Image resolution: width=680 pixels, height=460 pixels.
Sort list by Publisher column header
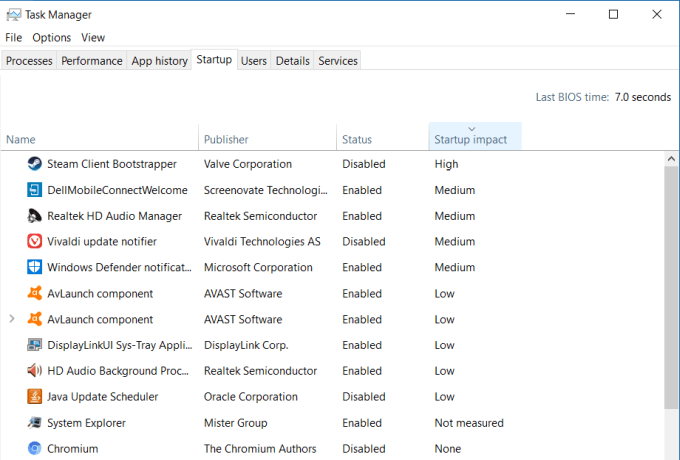pos(226,139)
